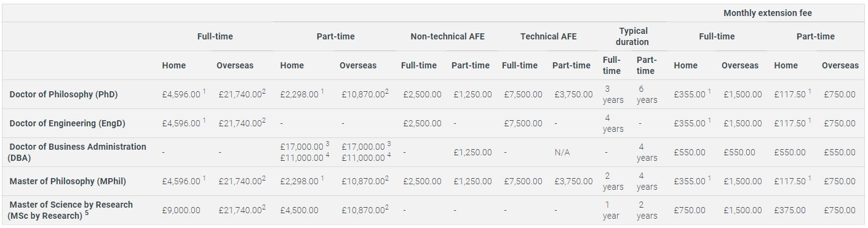Select the EngD '4 years' full-time duration cell
Viewport: 868px width, 228px height.
[613, 123]
